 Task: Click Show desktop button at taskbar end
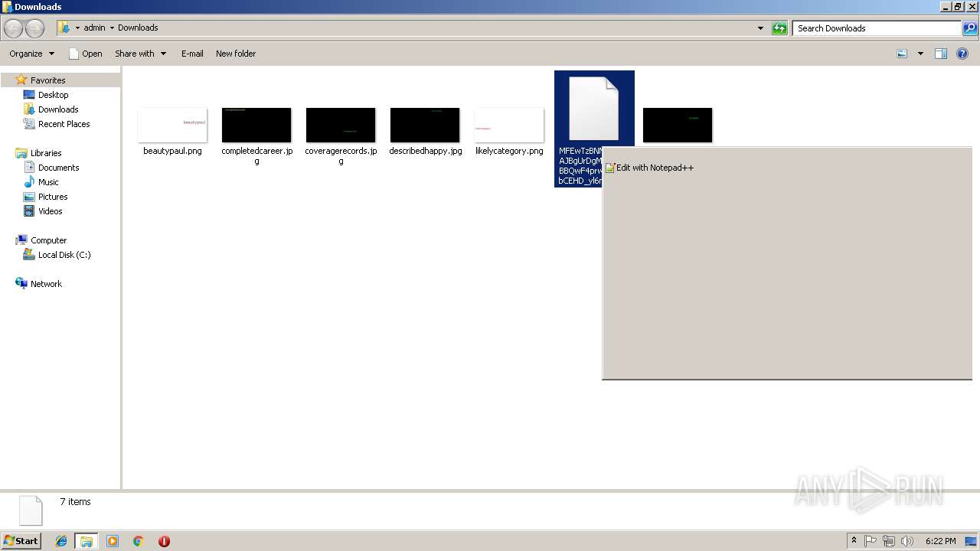coord(972,541)
